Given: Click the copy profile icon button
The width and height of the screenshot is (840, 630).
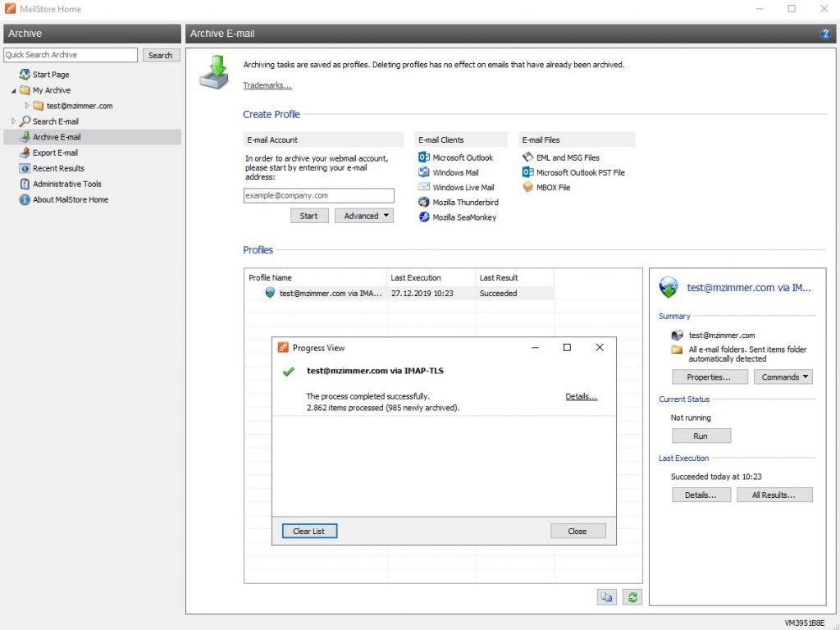Looking at the screenshot, I should (x=606, y=597).
